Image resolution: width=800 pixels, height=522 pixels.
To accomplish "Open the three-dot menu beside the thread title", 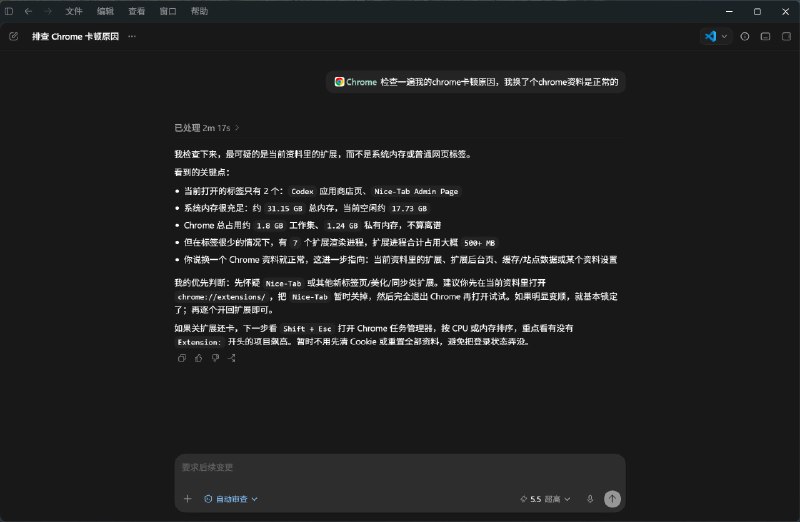I will coord(132,36).
